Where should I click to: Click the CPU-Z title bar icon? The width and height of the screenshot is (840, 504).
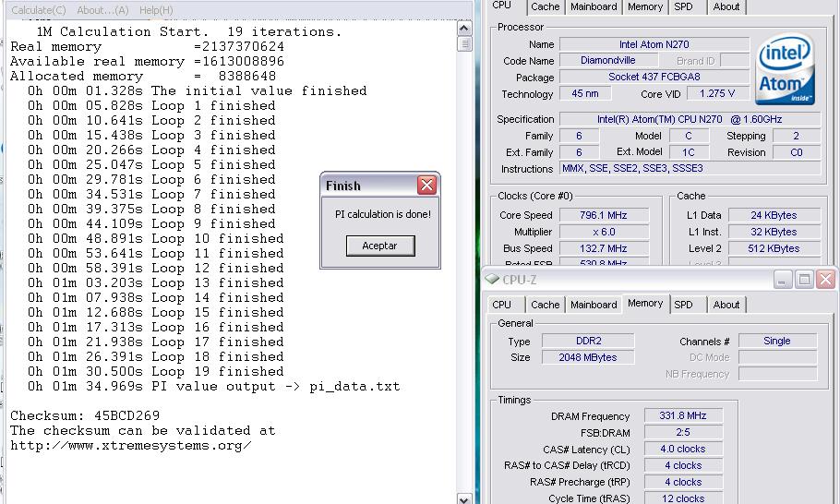coord(492,279)
